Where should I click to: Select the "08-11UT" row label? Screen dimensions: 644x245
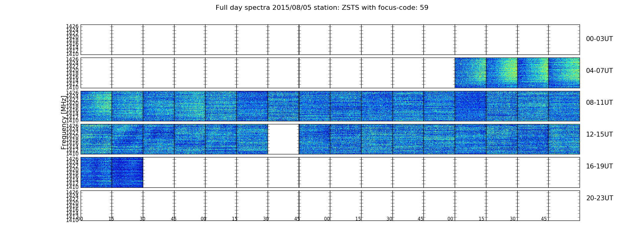point(599,103)
